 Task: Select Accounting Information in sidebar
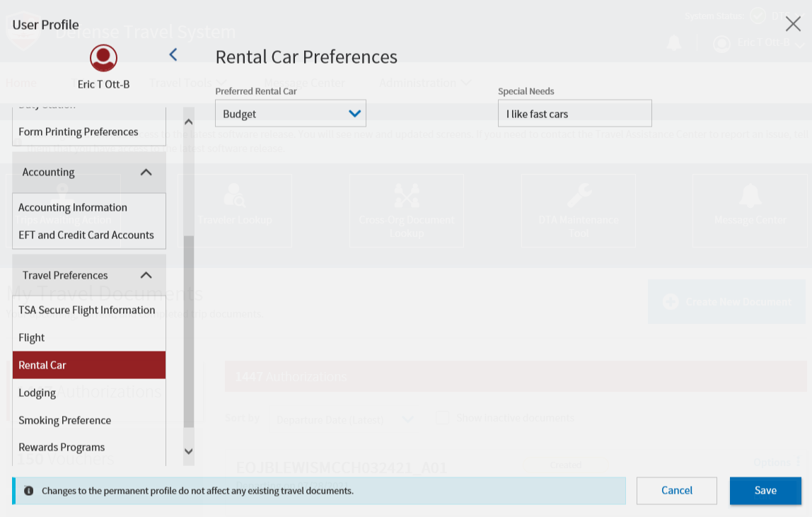point(73,208)
